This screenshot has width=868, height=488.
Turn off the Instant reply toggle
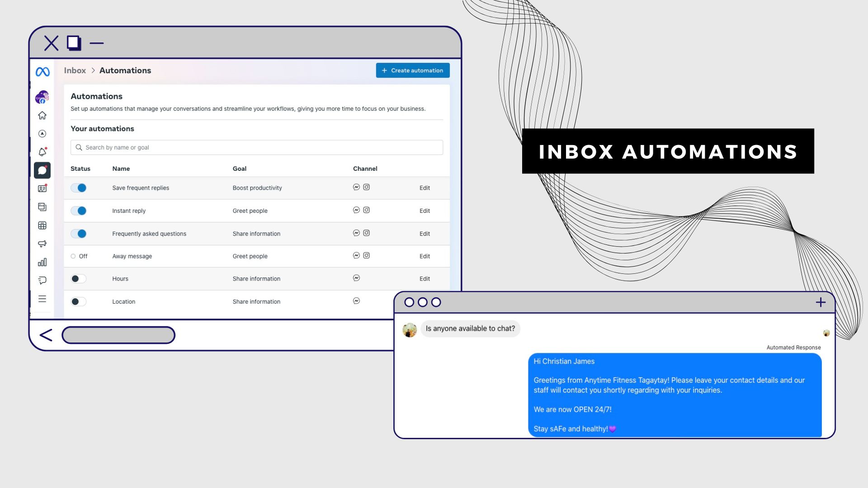tap(79, 211)
